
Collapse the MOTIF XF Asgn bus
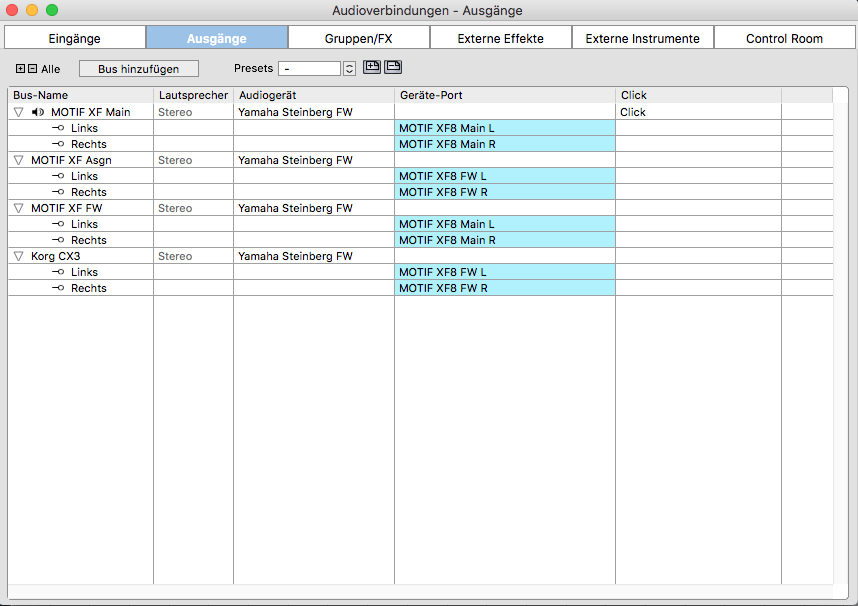[19, 160]
